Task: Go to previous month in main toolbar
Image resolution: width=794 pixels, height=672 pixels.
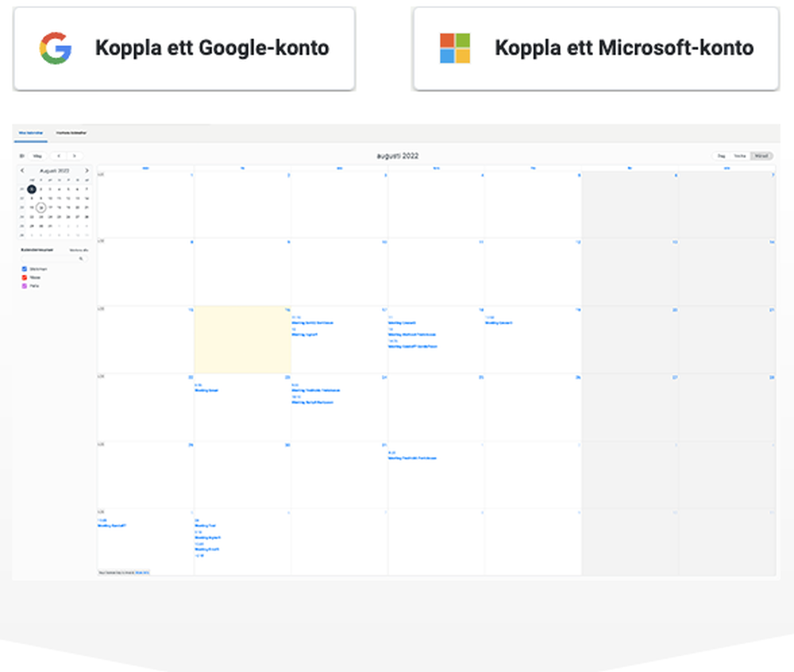Action: coord(59,156)
